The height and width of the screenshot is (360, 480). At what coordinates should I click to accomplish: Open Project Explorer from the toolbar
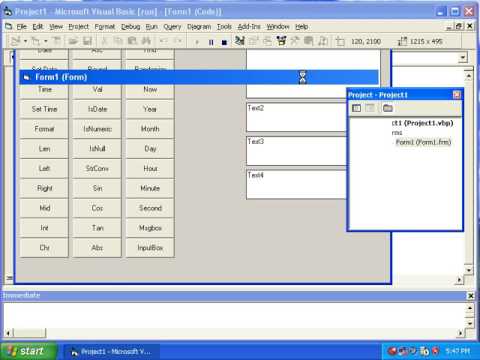pyautogui.click(x=239, y=41)
